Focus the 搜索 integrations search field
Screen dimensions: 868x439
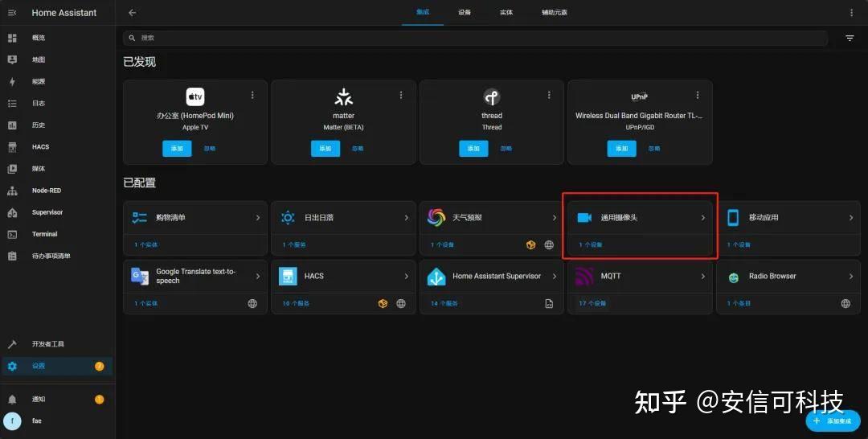click(475, 39)
